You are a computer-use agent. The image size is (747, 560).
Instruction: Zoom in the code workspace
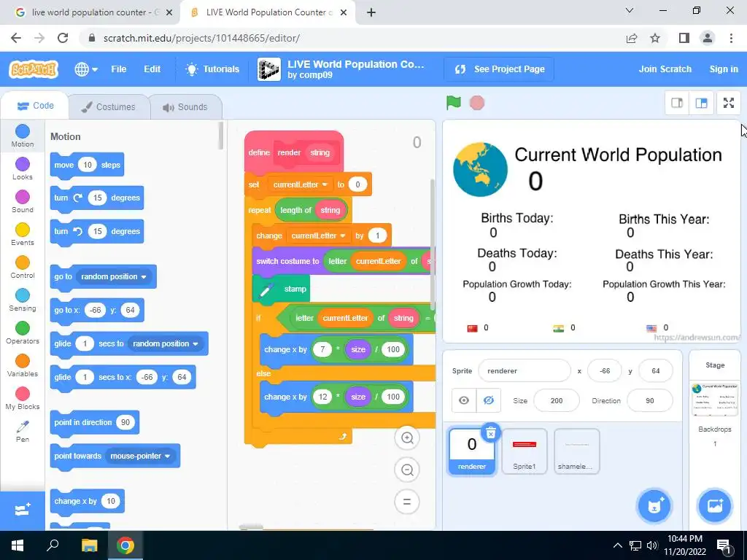(407, 438)
